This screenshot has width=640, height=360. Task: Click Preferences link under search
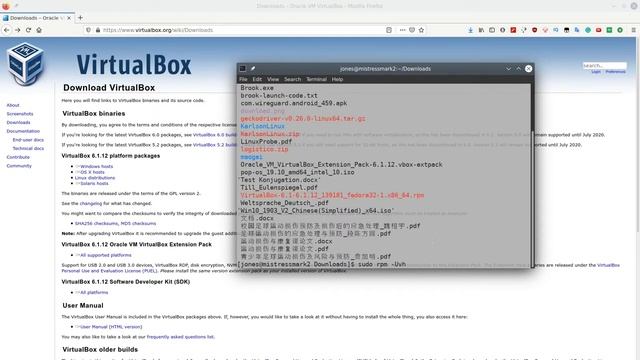pos(615,71)
